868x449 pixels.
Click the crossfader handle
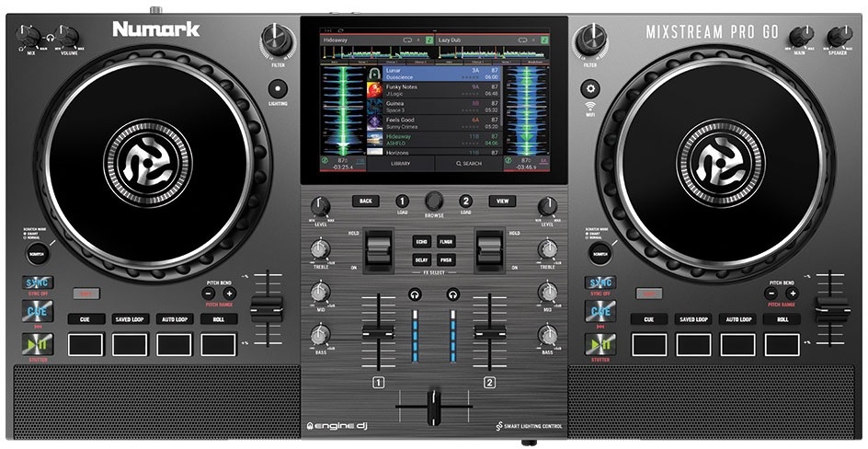tap(434, 406)
